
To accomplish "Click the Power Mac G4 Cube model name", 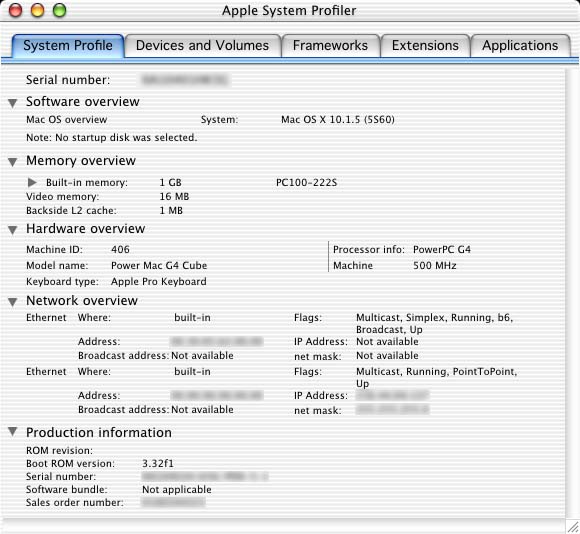I will coord(159,266).
